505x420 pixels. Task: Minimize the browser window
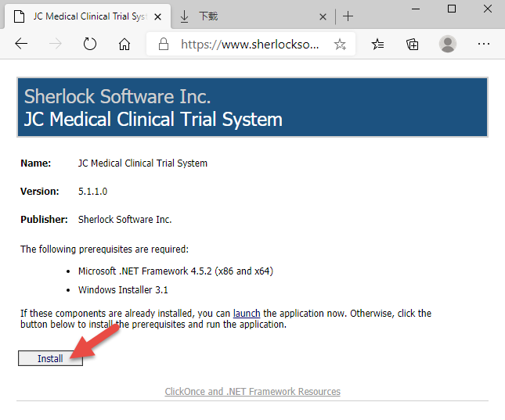pyautogui.click(x=416, y=9)
